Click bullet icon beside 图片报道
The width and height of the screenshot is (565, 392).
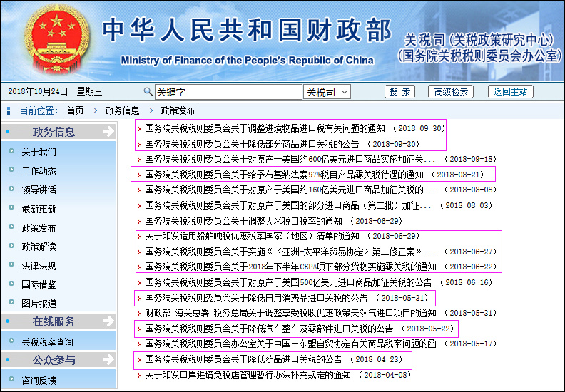[x=11, y=302]
